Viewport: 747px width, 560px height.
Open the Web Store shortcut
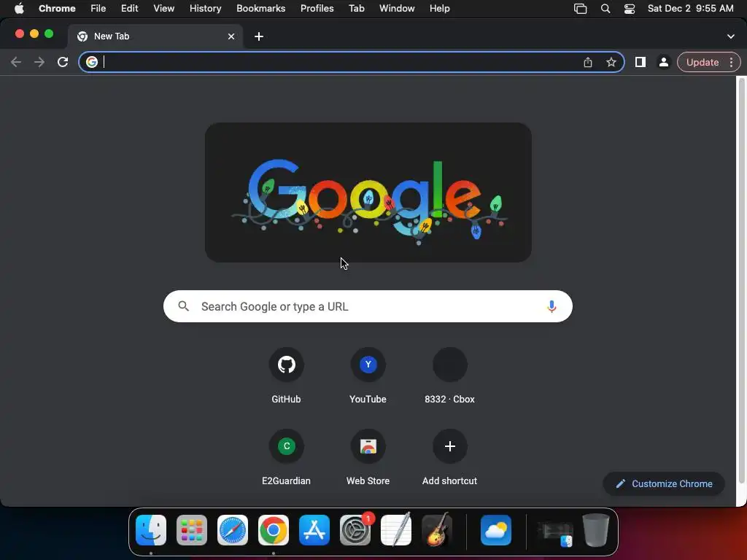(x=368, y=458)
